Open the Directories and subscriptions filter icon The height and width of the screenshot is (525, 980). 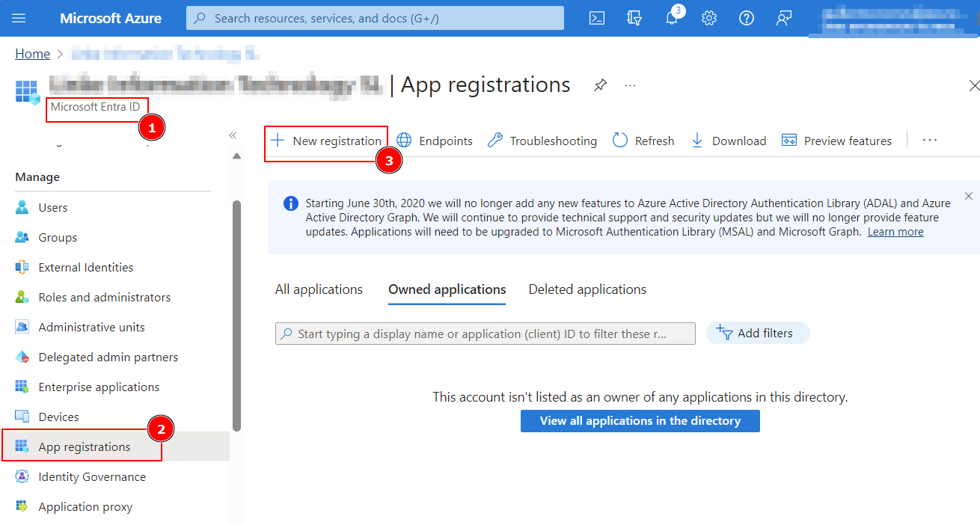634,18
